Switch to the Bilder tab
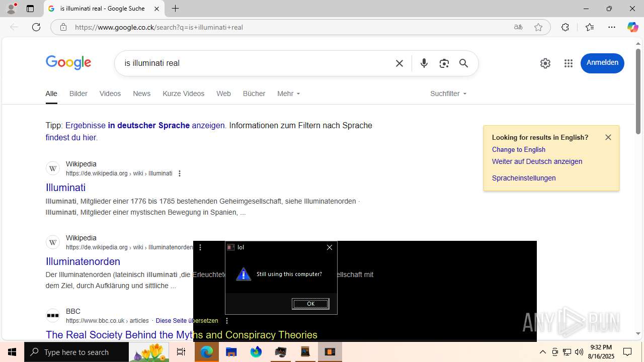644x362 pixels. (78, 94)
